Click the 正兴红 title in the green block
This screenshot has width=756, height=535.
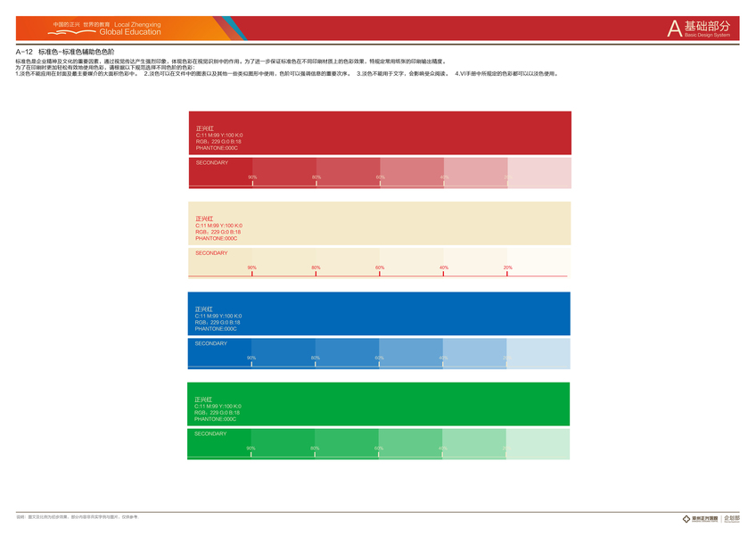pyautogui.click(x=203, y=399)
